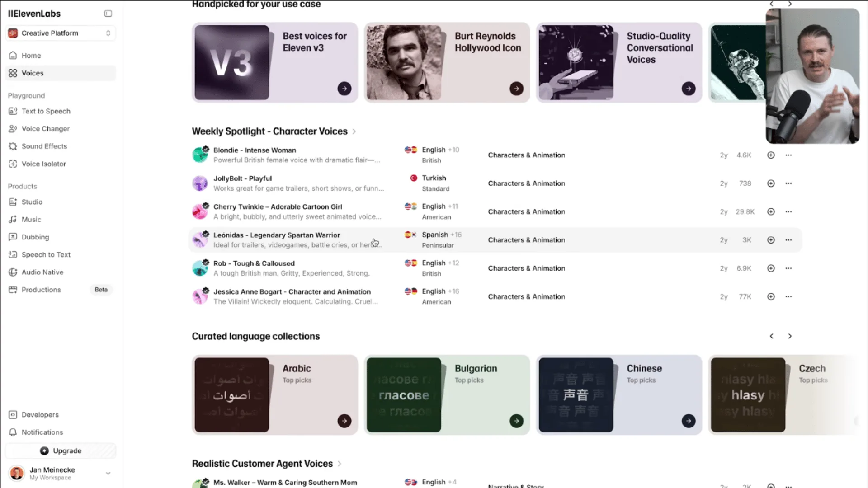This screenshot has height=488, width=868.
Task: Open more options for JollyBolt voice
Action: 788,183
